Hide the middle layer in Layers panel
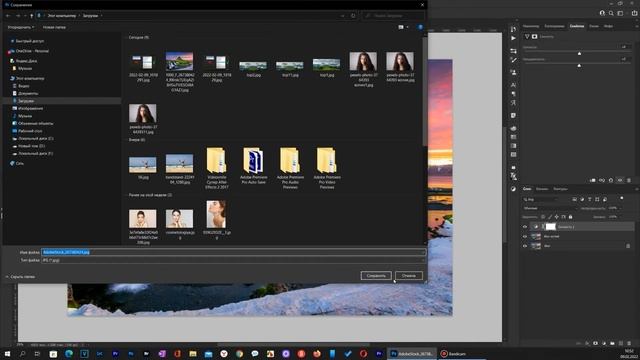Image resolution: width=640 pixels, height=360 pixels. [x=525, y=236]
